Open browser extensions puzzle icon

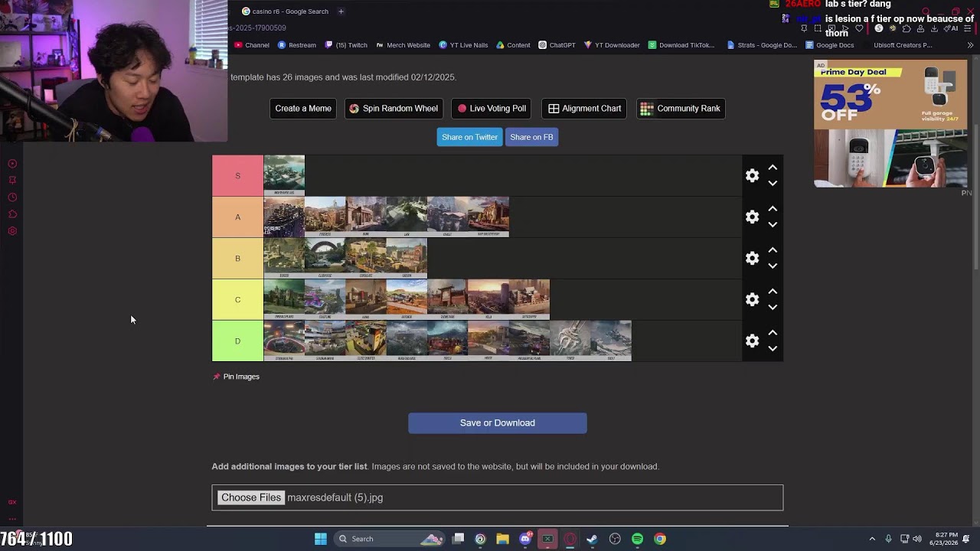pyautogui.click(x=906, y=28)
